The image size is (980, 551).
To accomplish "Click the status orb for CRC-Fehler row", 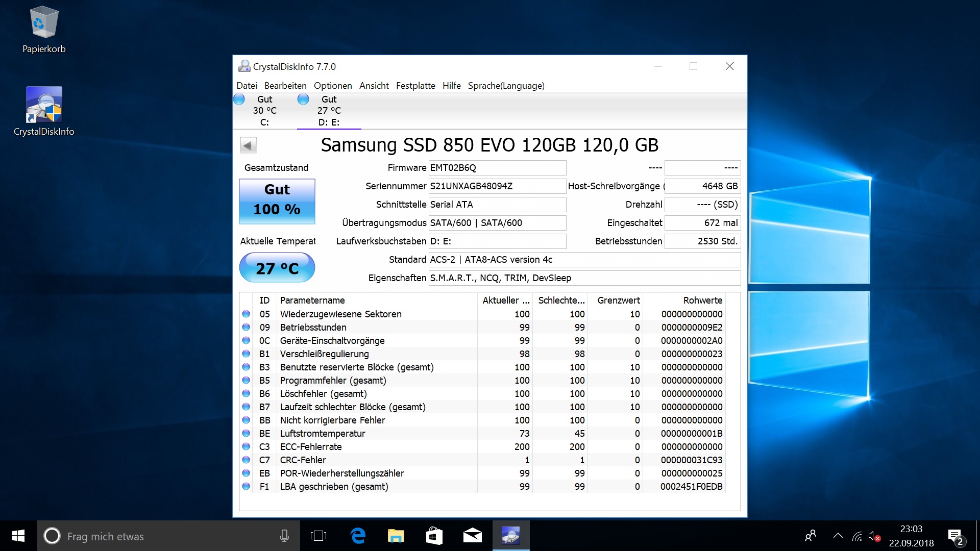I will (246, 460).
